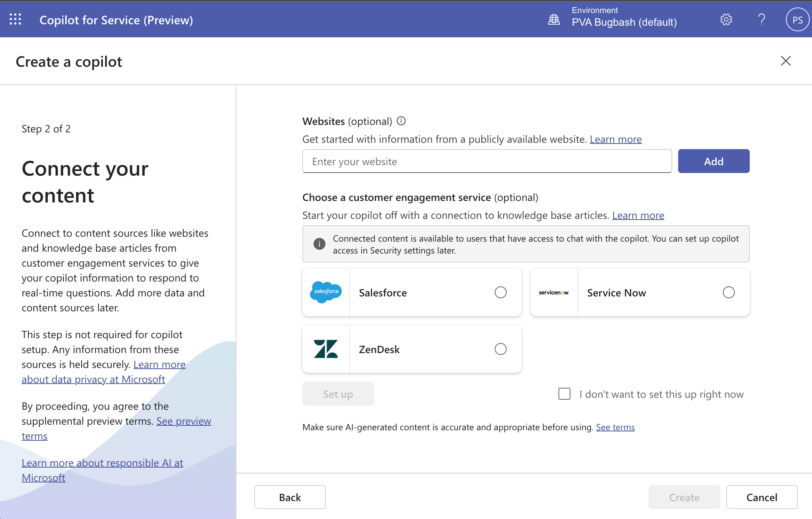Click the Salesforce app icon
812x519 pixels.
coord(326,292)
